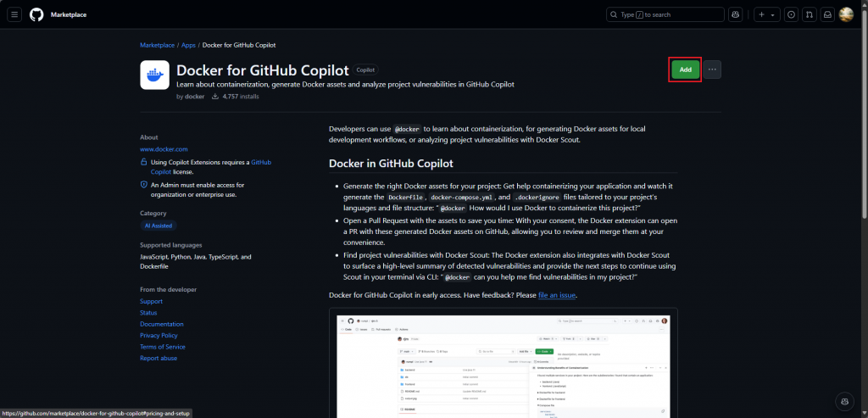Go to Marketplace breadcrumb link
Screen dimensions: 868x418
point(157,46)
